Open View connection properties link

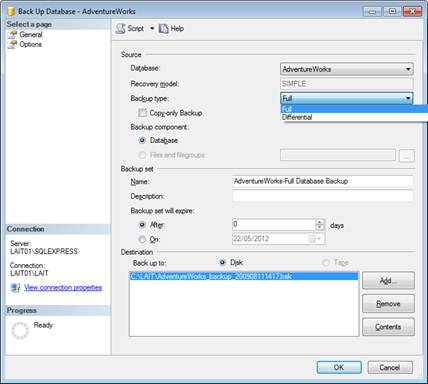(x=63, y=287)
